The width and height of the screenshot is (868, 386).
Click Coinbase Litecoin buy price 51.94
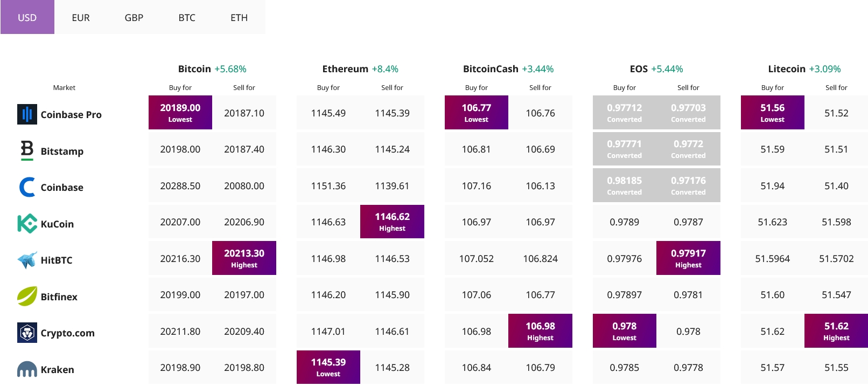pos(773,186)
